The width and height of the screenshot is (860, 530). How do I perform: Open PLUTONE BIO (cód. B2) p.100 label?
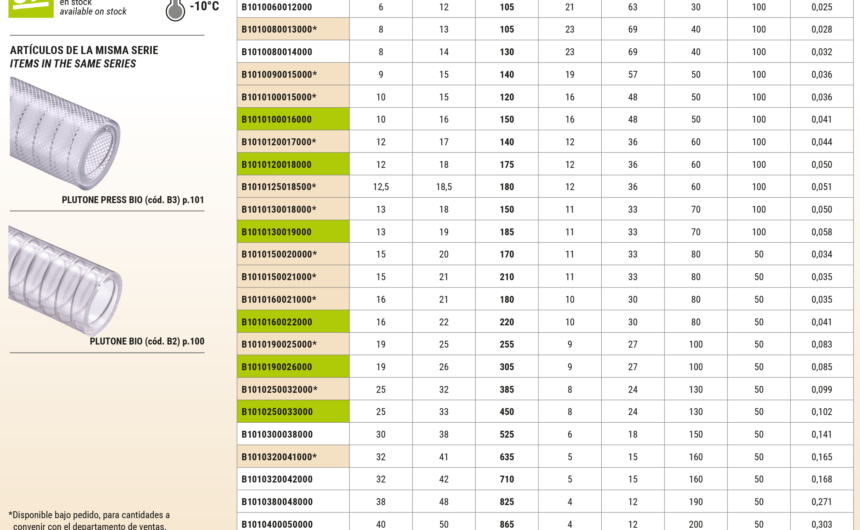(x=146, y=341)
